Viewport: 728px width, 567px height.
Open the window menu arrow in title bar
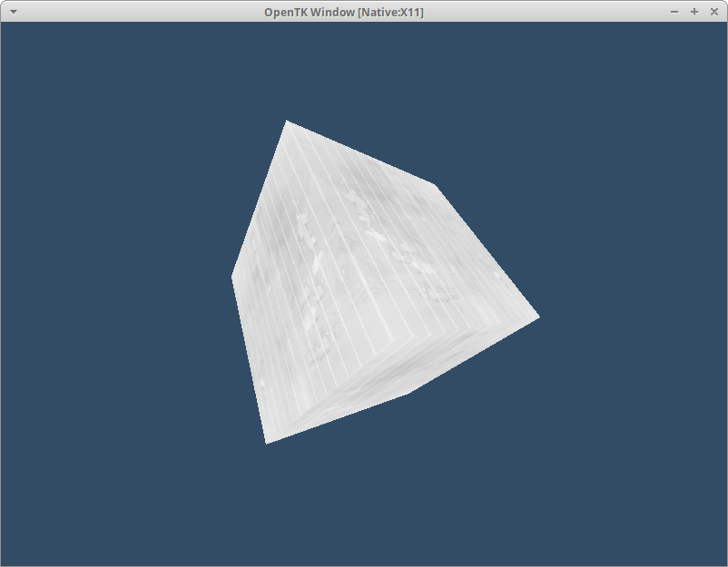14,12
